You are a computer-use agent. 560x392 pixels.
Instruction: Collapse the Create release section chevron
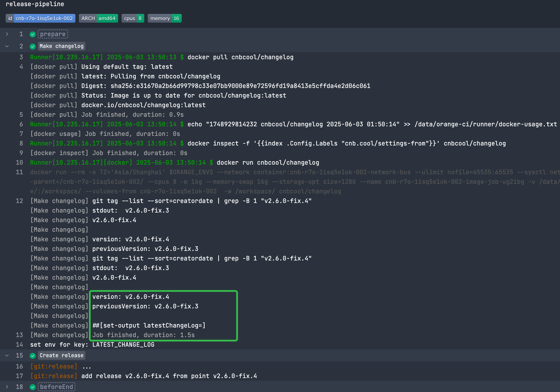(7, 355)
